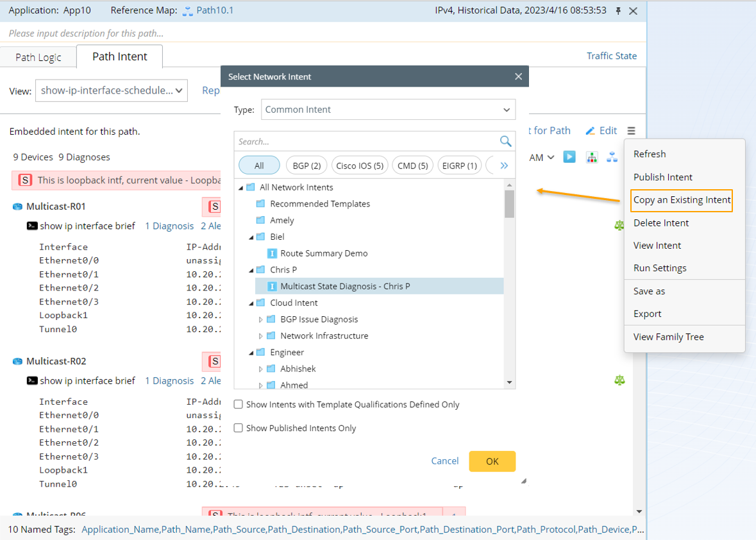Click the Search input field
The image size is (756, 540).
coord(367,142)
